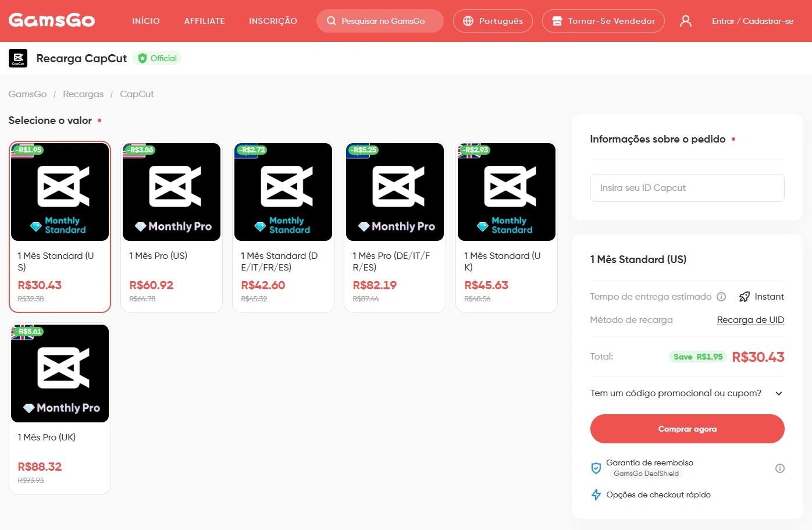
Task: Click the Comprar agora button
Action: click(688, 429)
